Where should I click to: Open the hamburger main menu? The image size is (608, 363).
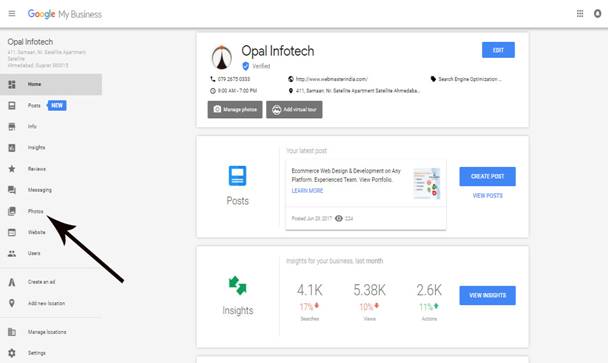(x=12, y=14)
